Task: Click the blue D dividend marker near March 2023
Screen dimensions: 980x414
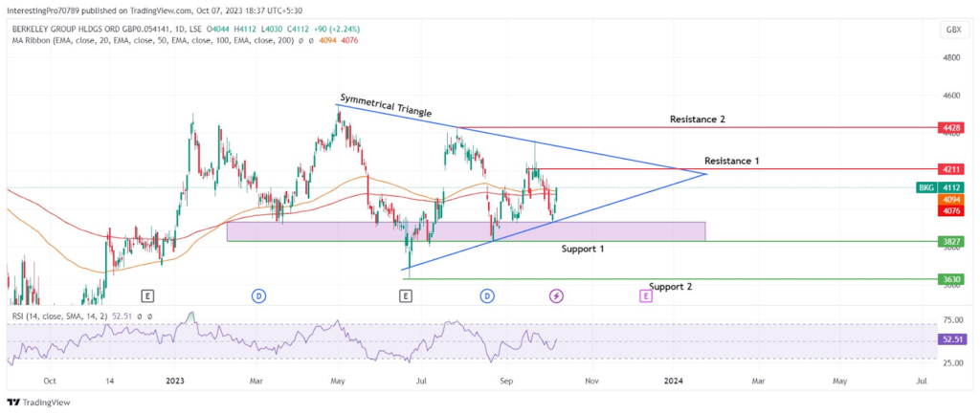Action: click(x=258, y=296)
